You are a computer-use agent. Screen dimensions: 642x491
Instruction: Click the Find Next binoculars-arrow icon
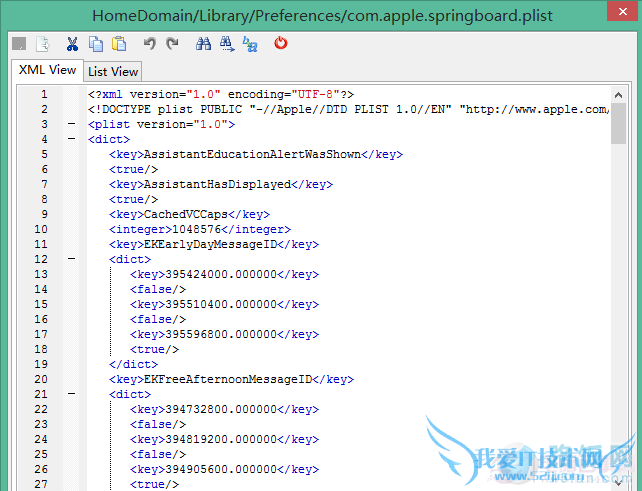(227, 44)
